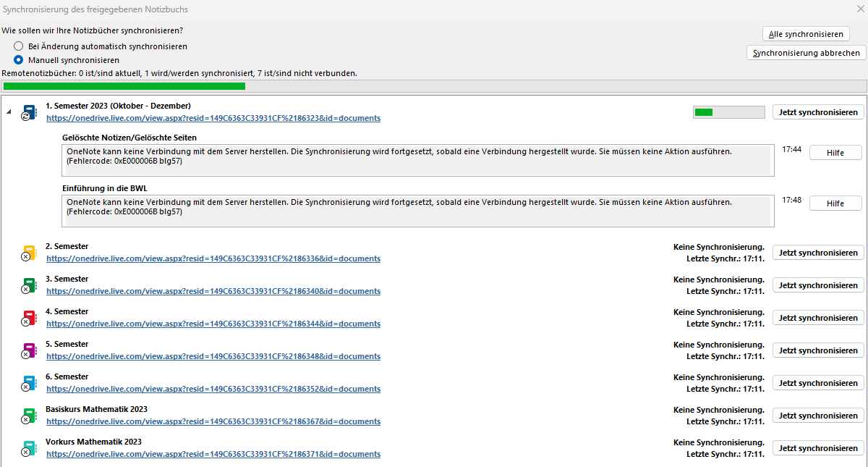The height and width of the screenshot is (467, 868).
Task: Sync 1. Semester 2023 notebook now
Action: tap(818, 112)
